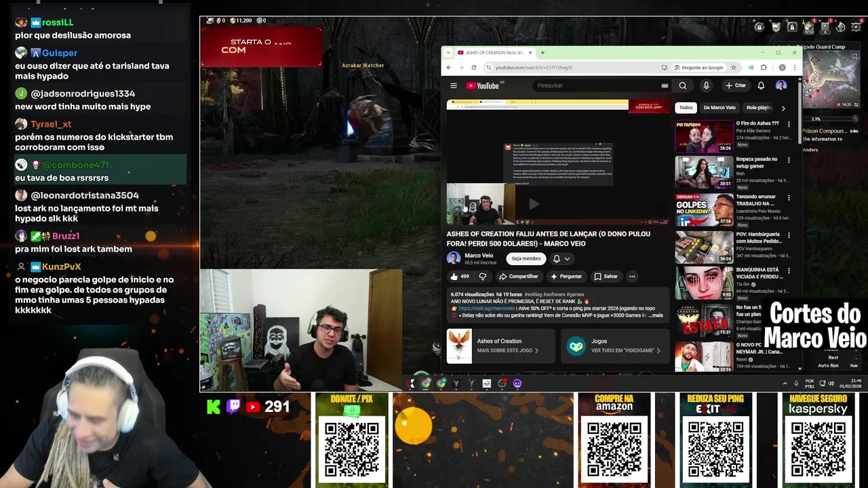The width and height of the screenshot is (868, 488).
Task: Open the exitl.ag/marcoveio link in description
Action: click(x=486, y=308)
